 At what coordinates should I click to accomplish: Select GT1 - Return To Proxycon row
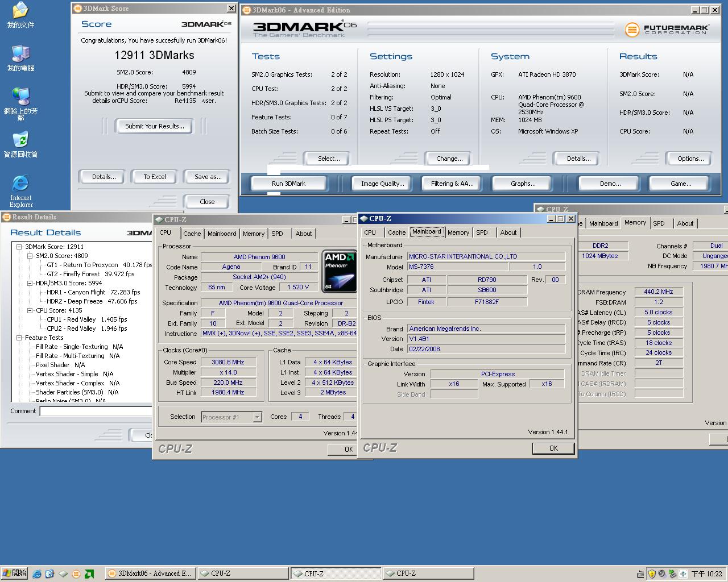coord(99,265)
